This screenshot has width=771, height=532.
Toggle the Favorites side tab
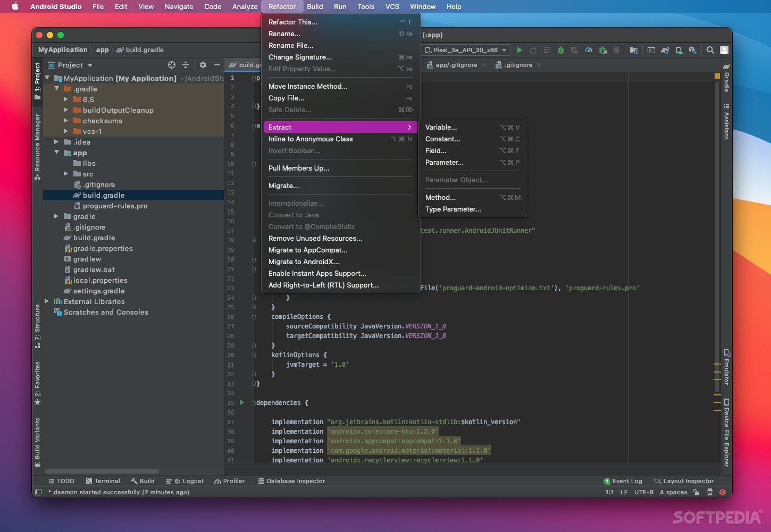pos(37,383)
